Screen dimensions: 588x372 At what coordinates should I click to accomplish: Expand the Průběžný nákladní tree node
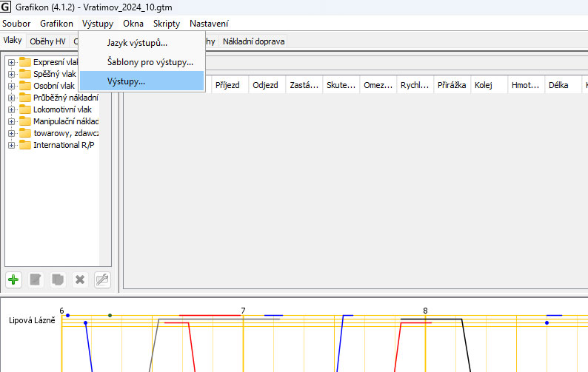pos(12,98)
